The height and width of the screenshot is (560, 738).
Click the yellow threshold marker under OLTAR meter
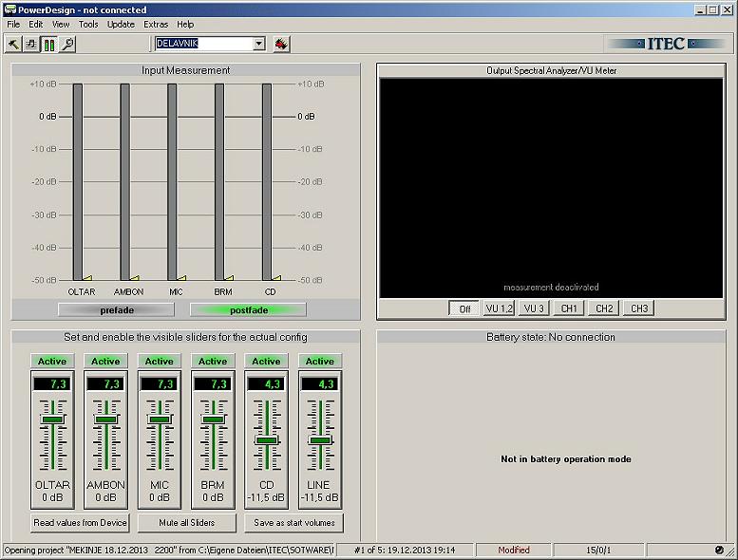point(88,278)
